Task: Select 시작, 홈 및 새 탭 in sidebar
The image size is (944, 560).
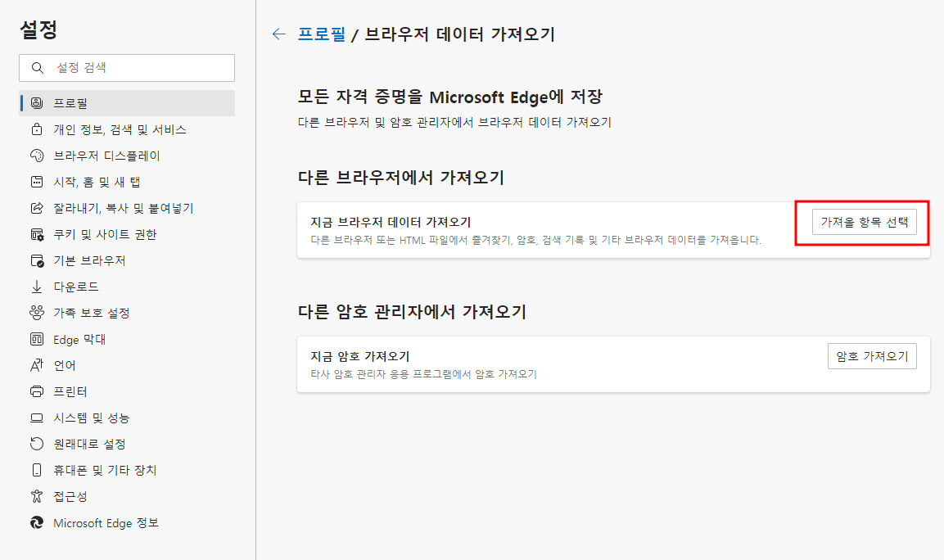Action: point(127,182)
